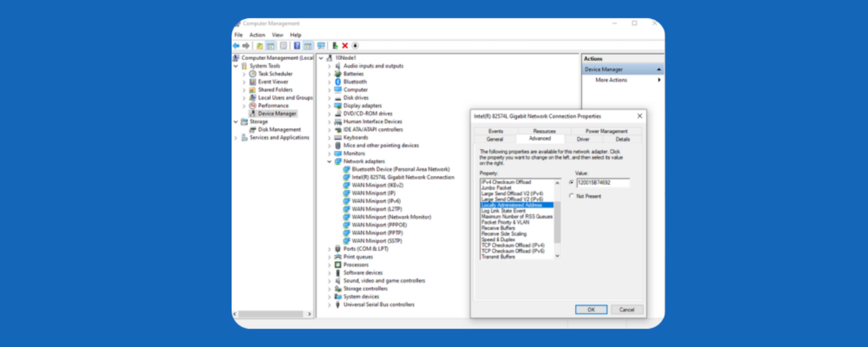Switch to the Power Management tab
868x347 pixels.
pos(606,131)
